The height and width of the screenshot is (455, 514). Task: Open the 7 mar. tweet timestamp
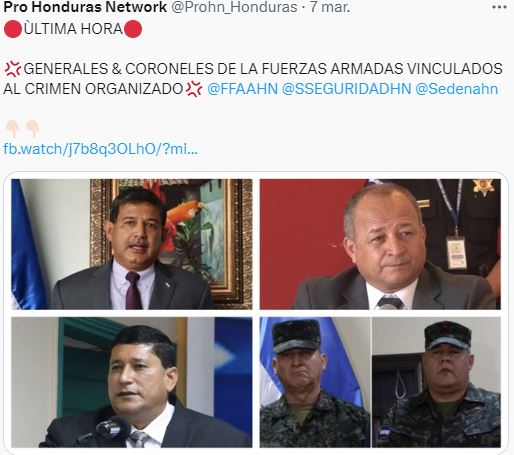(x=330, y=7)
